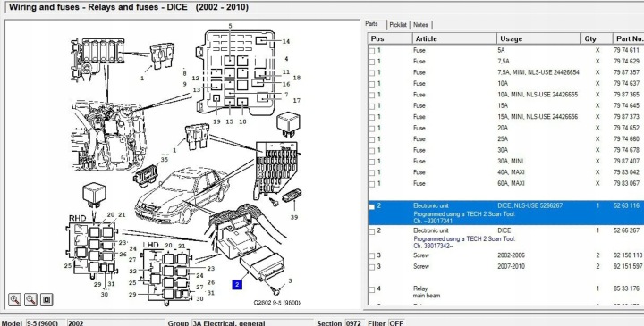
Task: Zoom out of the wiring diagram
Action: (30, 299)
